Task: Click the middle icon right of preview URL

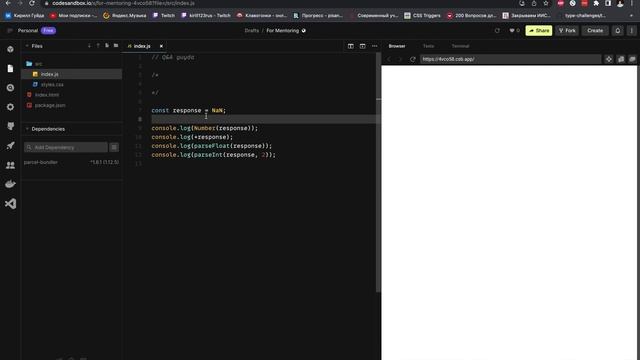Action: [621, 59]
